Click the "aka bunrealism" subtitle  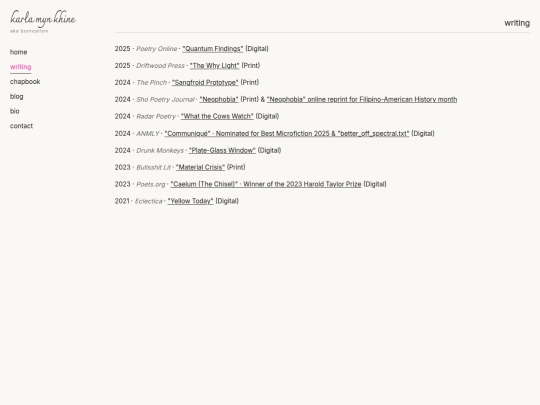(x=29, y=31)
